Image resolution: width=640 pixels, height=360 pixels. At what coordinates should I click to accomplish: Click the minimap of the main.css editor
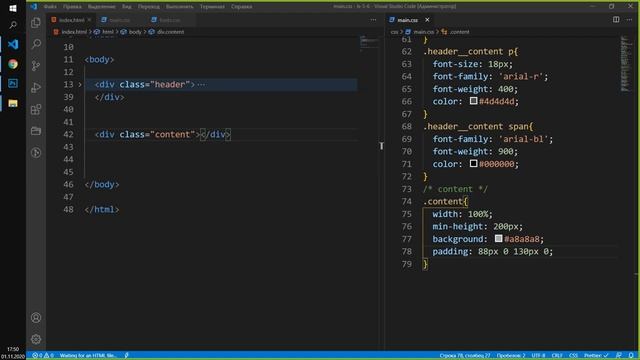(x=626, y=64)
